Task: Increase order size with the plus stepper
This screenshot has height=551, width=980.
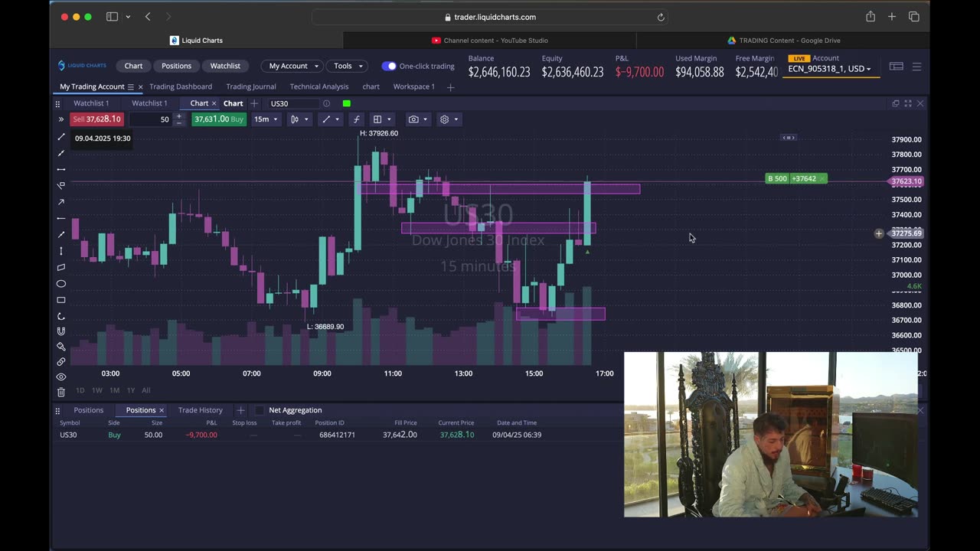Action: (x=179, y=116)
